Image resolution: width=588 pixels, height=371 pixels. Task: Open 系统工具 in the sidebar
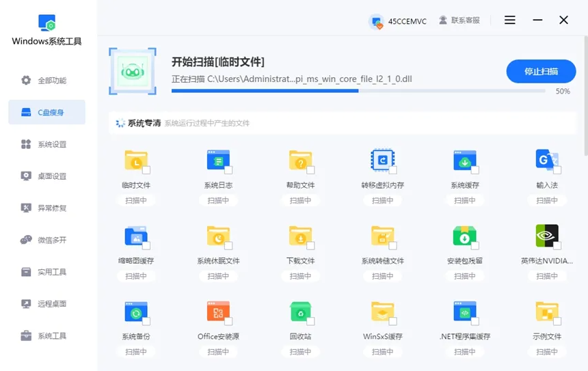pyautogui.click(x=47, y=335)
